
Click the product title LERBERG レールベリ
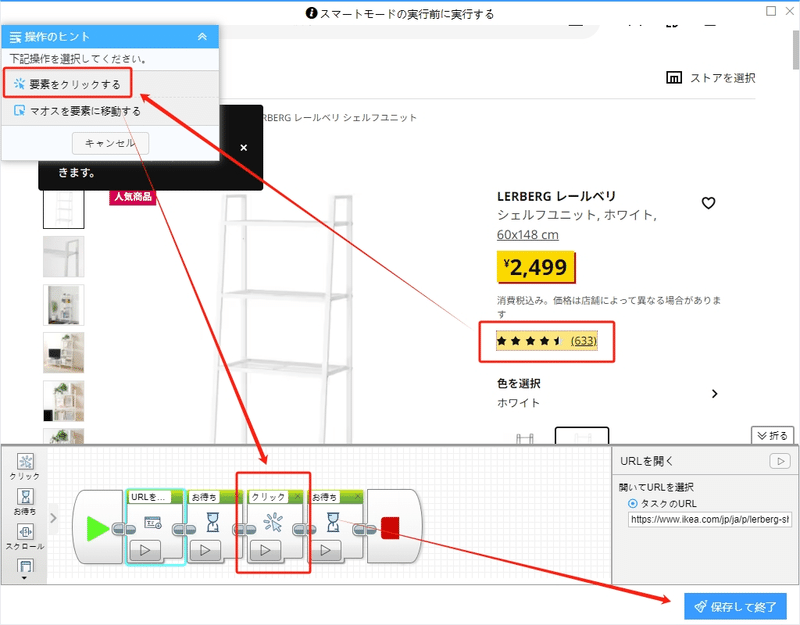click(557, 196)
